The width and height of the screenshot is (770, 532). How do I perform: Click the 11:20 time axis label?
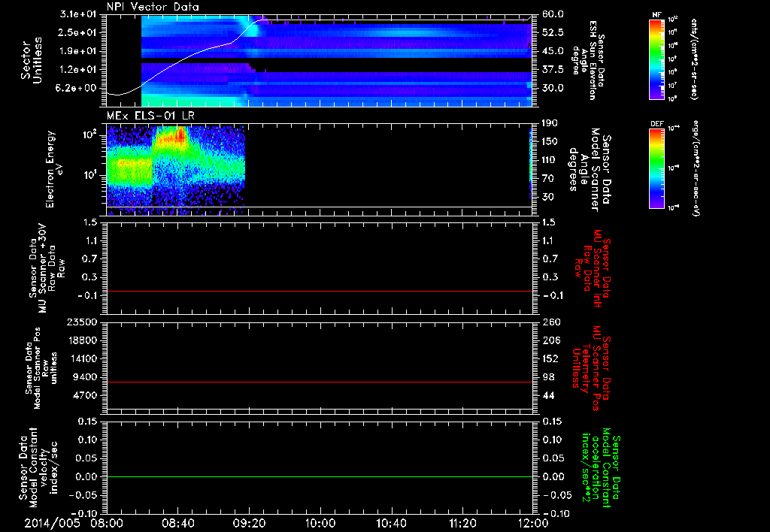(x=462, y=523)
